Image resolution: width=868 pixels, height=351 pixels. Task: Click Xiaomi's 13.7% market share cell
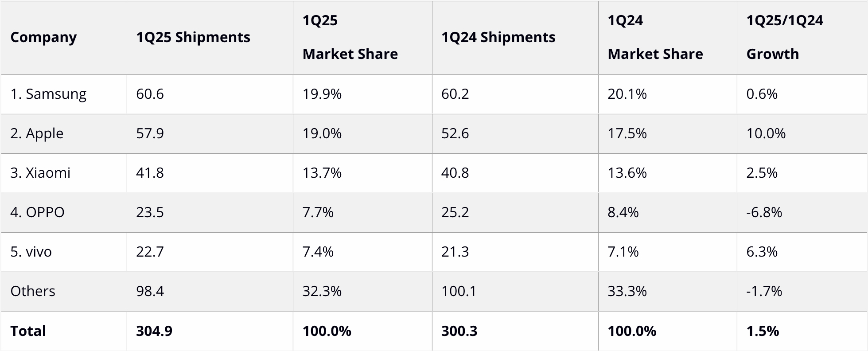pos(322,173)
